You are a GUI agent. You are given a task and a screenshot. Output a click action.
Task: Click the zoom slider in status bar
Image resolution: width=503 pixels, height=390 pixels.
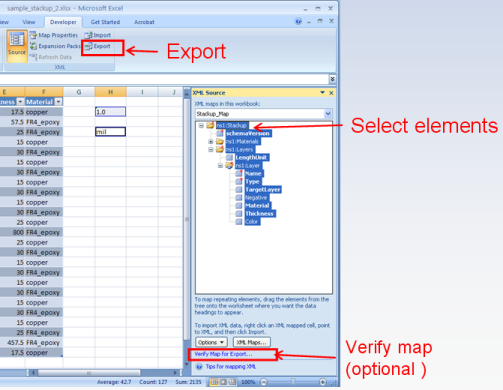click(293, 382)
